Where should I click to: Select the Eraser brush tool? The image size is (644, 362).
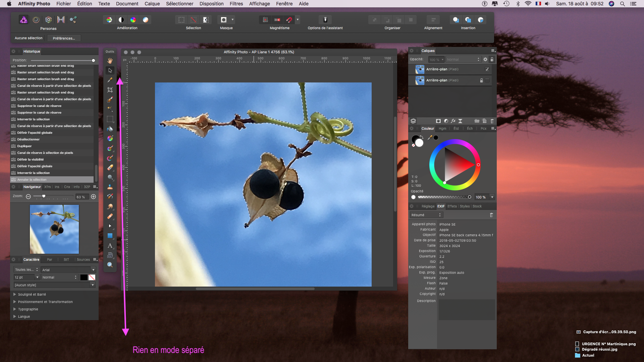pos(110,168)
